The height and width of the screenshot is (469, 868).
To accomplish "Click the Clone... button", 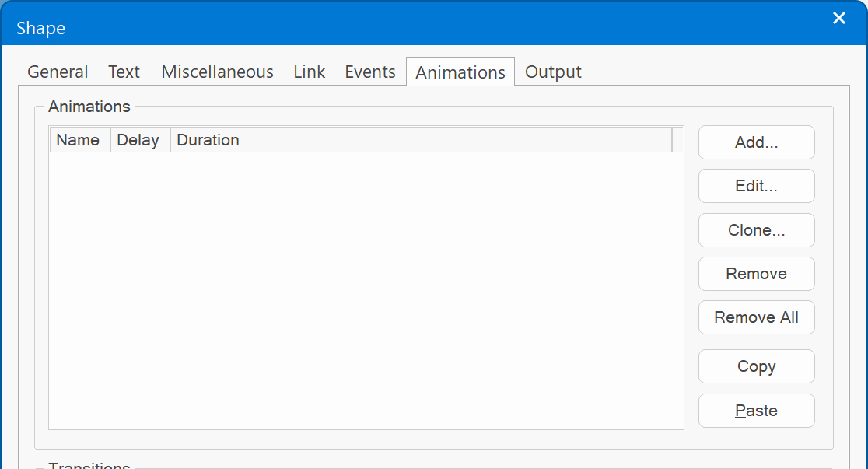I will tap(756, 230).
